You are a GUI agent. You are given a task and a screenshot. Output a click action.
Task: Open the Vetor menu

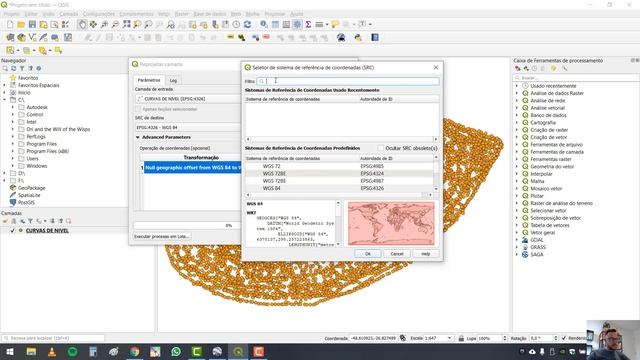tap(164, 14)
